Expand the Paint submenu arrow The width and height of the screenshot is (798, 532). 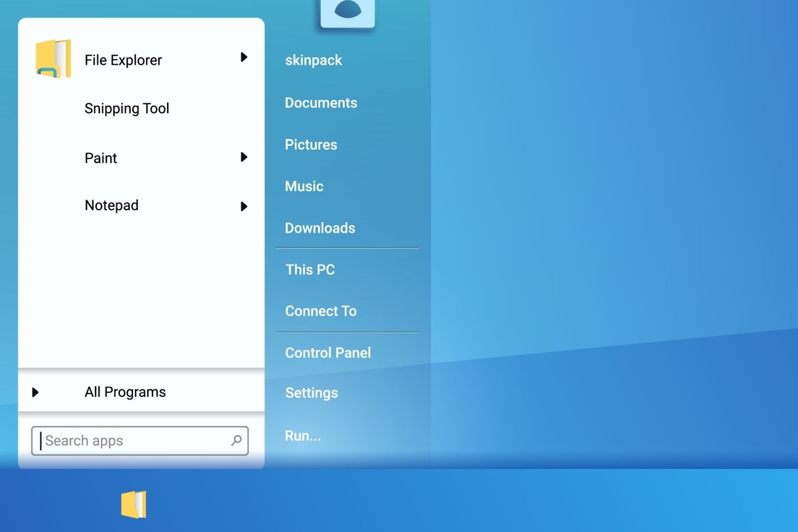[x=244, y=157]
